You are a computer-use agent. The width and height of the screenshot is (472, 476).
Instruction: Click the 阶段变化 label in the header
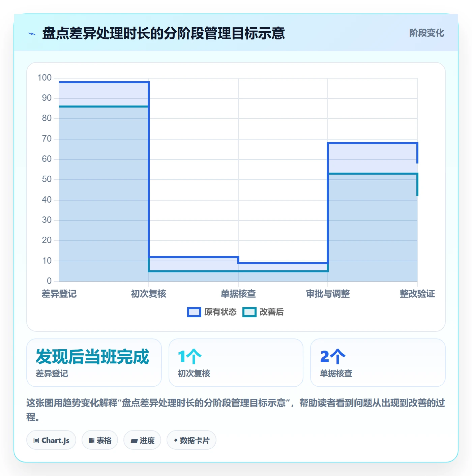click(x=426, y=33)
